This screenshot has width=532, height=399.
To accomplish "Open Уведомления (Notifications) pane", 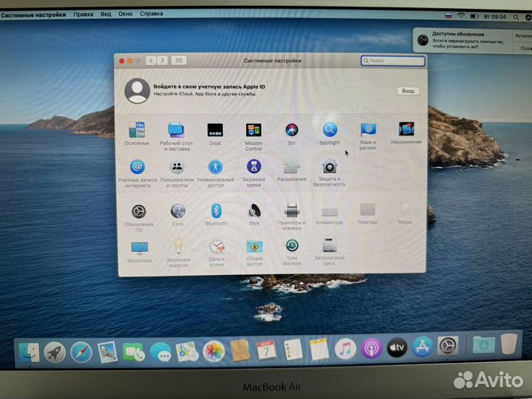I will click(406, 133).
